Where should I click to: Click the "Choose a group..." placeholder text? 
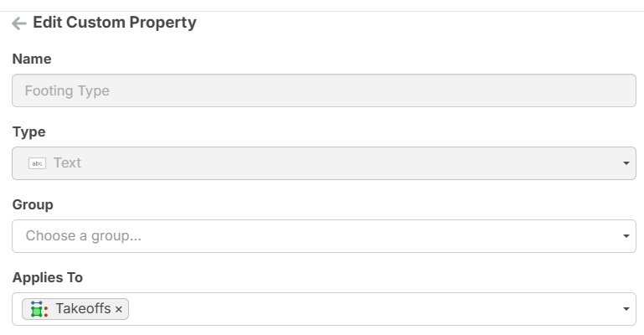tap(83, 236)
